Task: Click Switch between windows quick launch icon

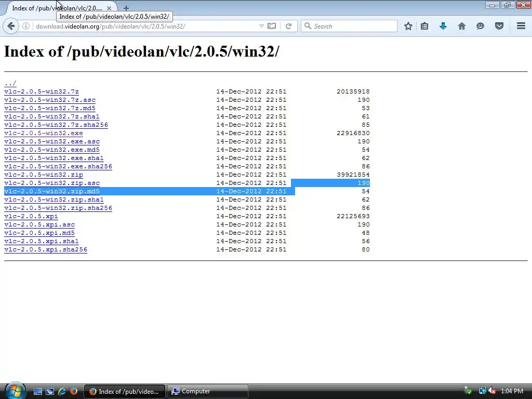Action: (x=49, y=391)
